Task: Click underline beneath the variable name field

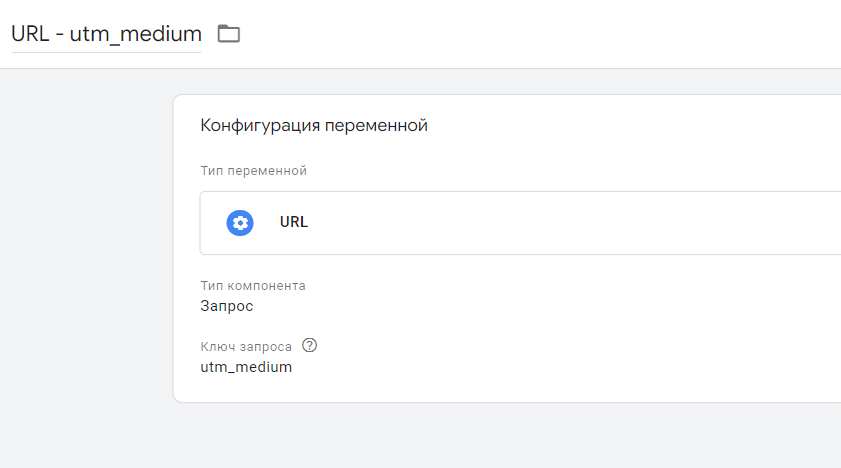Action: (x=106, y=52)
